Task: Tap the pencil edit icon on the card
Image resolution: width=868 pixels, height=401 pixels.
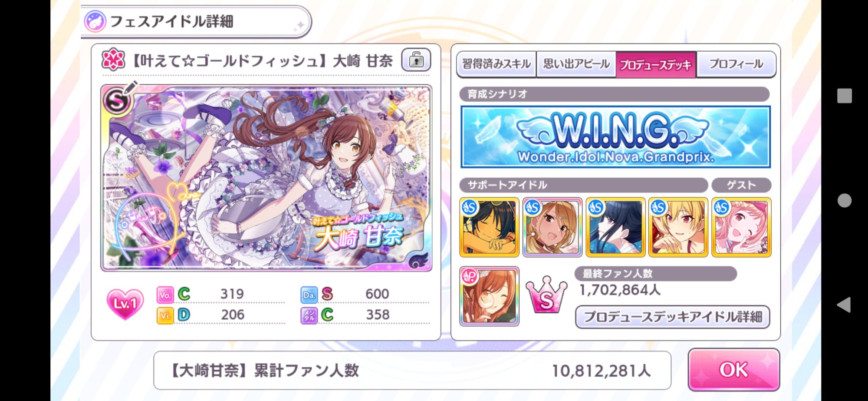Action: click(x=130, y=88)
